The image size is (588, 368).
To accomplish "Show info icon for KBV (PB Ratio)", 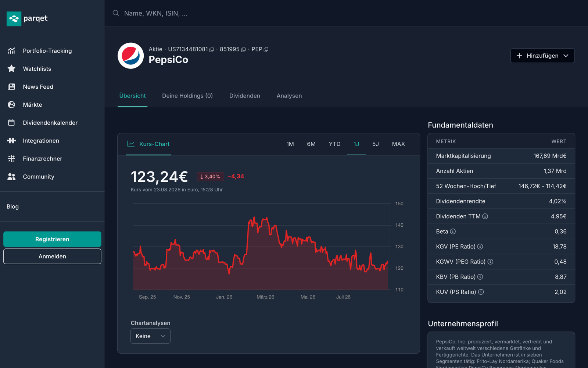I will pos(480,277).
